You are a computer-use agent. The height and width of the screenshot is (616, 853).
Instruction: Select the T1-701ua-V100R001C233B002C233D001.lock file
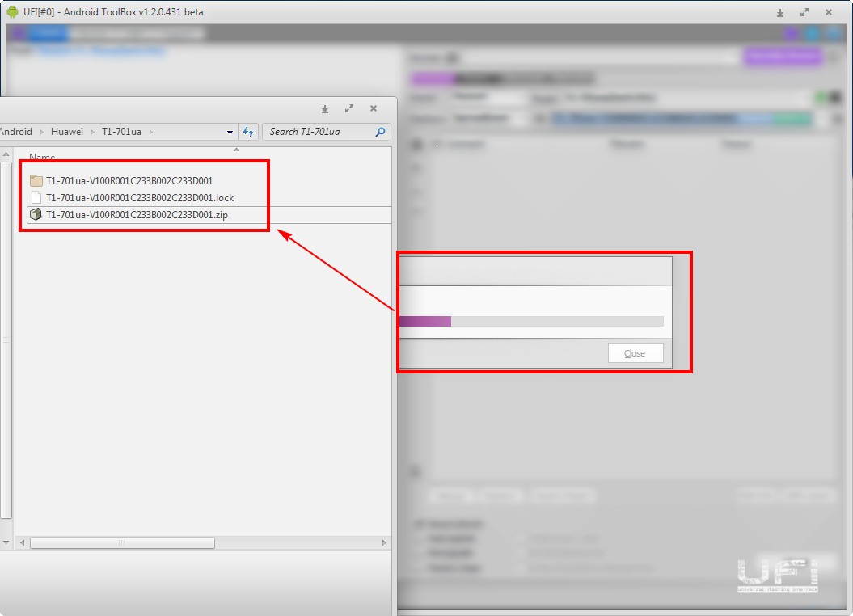click(x=140, y=197)
